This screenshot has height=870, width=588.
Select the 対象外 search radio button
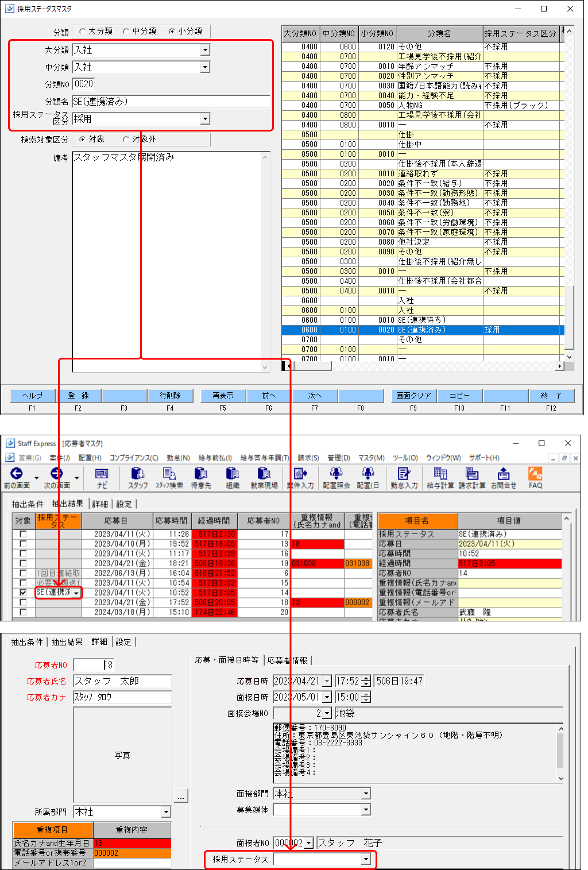[x=126, y=139]
